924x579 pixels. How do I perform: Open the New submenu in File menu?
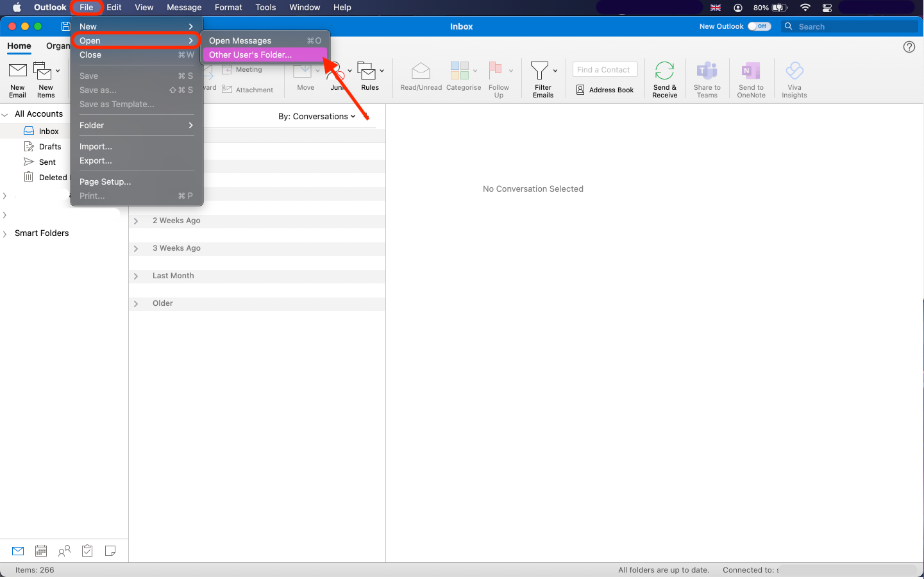coord(137,27)
